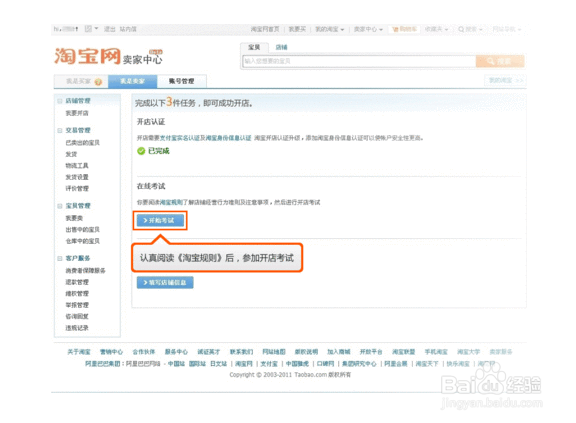Collapse the 交易管理 sidebar section

[60, 130]
